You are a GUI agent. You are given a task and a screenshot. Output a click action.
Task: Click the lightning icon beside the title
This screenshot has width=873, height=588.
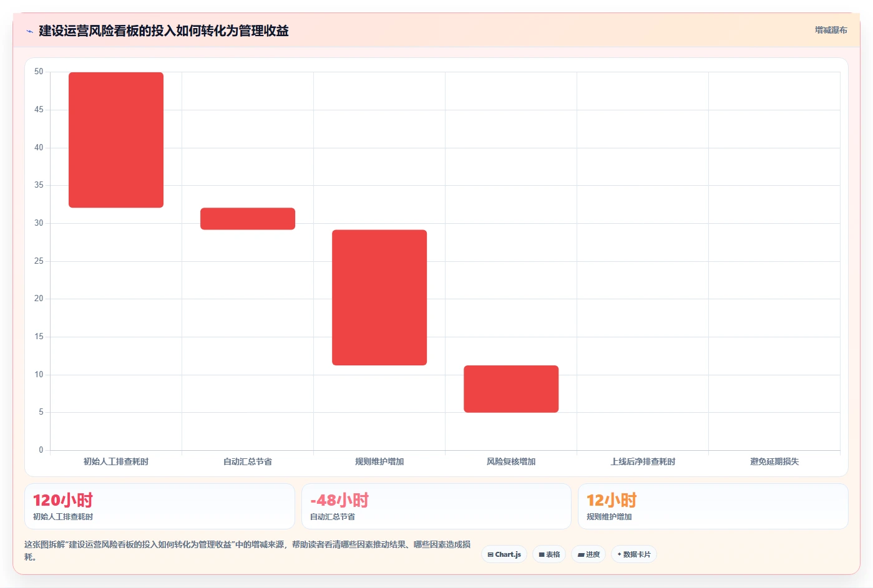[29, 31]
